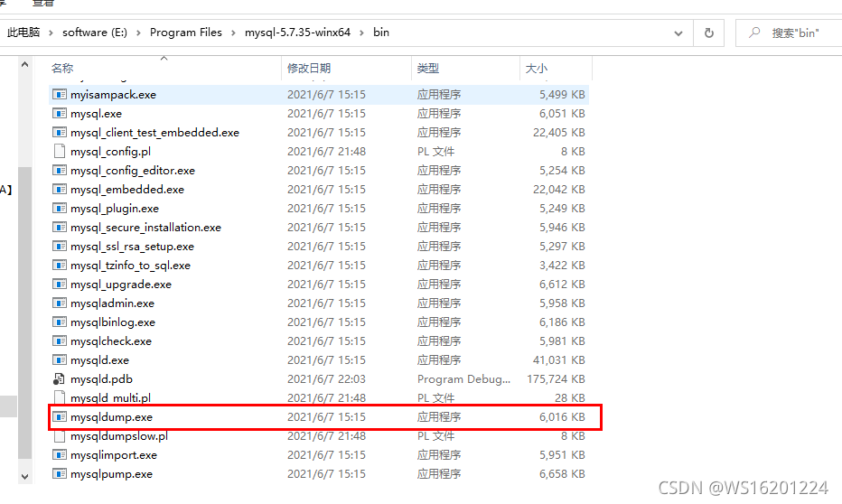The height and width of the screenshot is (504, 842).
Task: Click the 28 KB size cell
Action: pos(570,398)
